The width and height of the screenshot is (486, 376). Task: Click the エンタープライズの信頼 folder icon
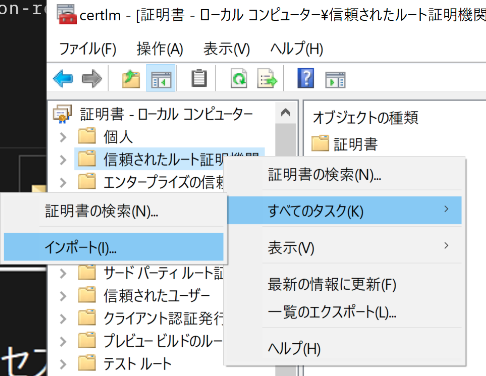pos(87,181)
